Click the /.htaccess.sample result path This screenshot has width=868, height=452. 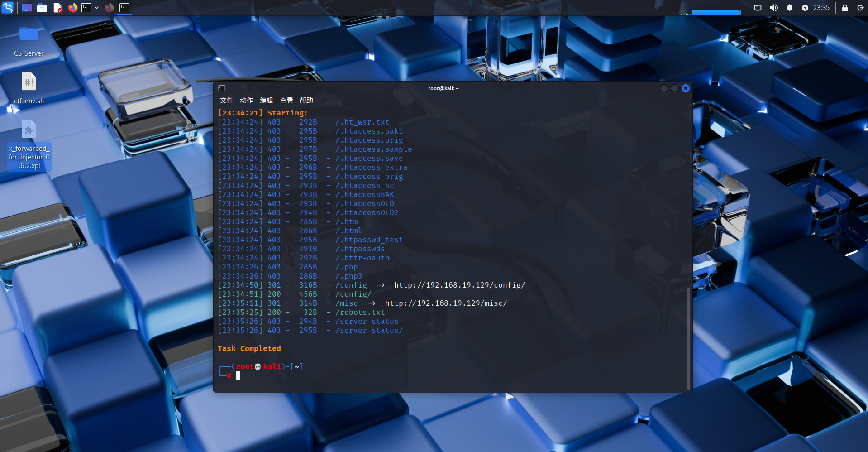point(373,149)
